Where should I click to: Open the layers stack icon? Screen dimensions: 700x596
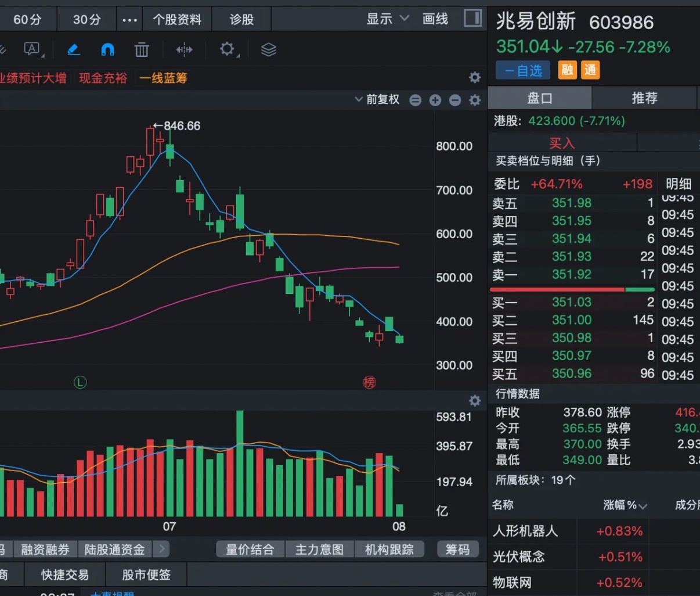(268, 49)
